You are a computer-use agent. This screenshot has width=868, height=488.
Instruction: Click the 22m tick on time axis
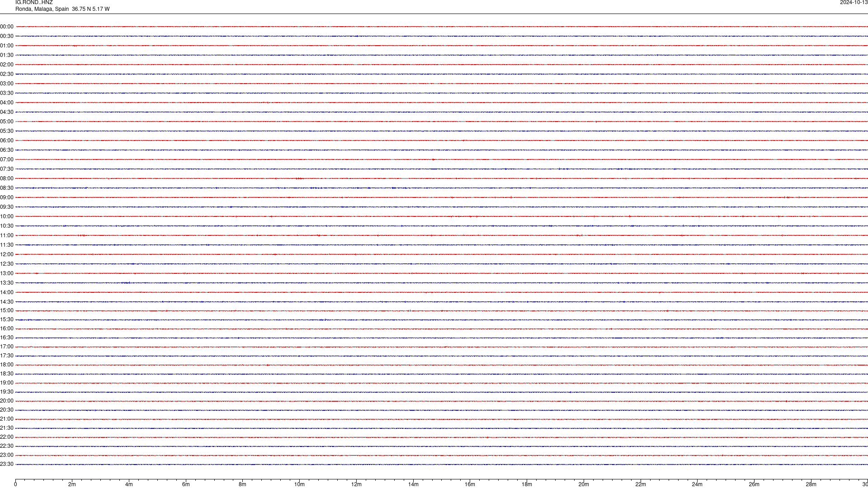point(641,484)
